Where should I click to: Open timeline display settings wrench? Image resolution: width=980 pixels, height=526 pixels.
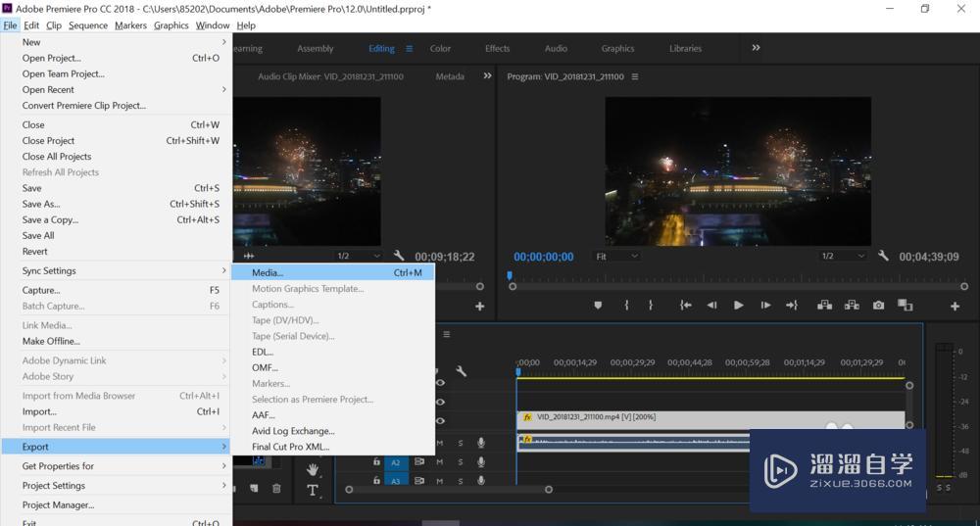click(462, 371)
